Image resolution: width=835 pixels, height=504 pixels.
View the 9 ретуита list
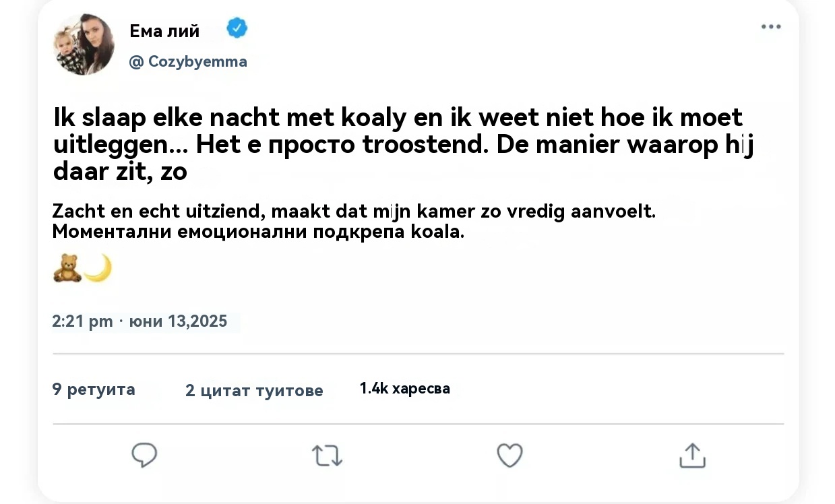[94, 389]
